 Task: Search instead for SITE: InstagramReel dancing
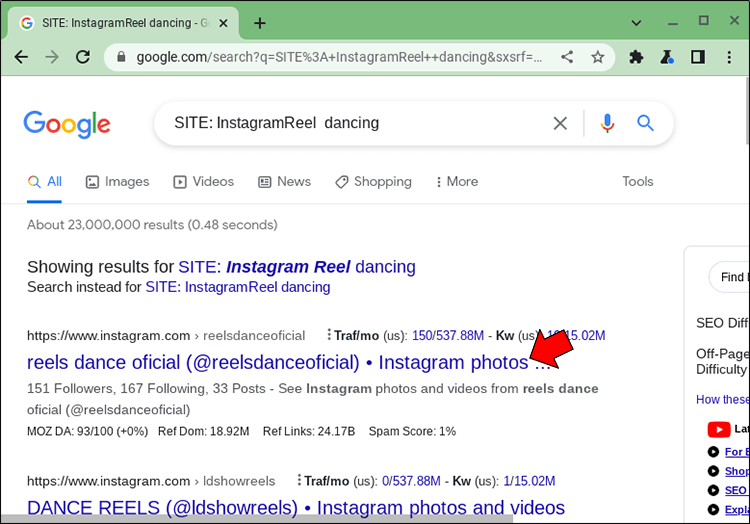coord(237,287)
